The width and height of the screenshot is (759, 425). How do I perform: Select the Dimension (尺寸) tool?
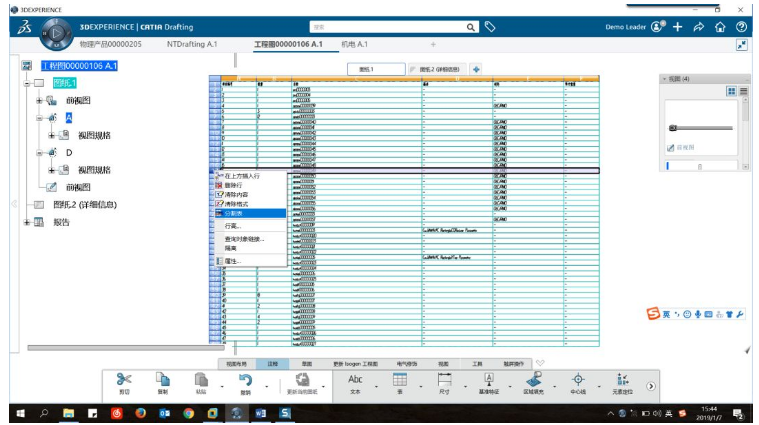click(444, 383)
